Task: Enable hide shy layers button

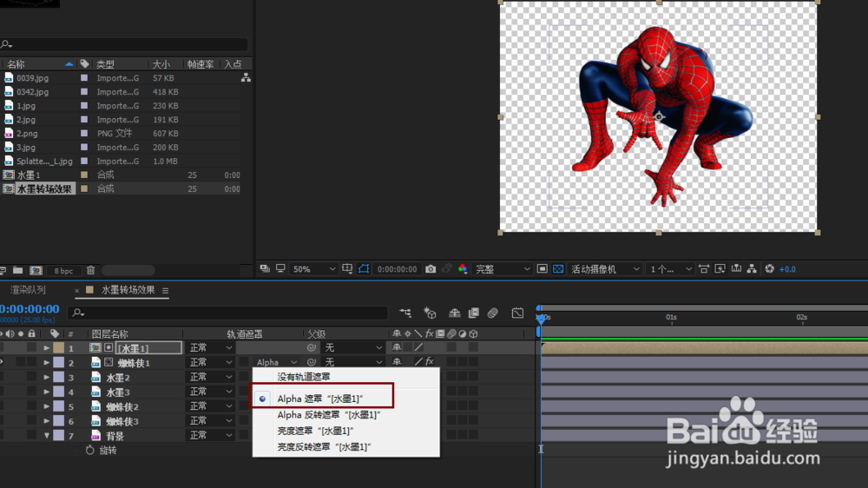Action: pos(455,313)
